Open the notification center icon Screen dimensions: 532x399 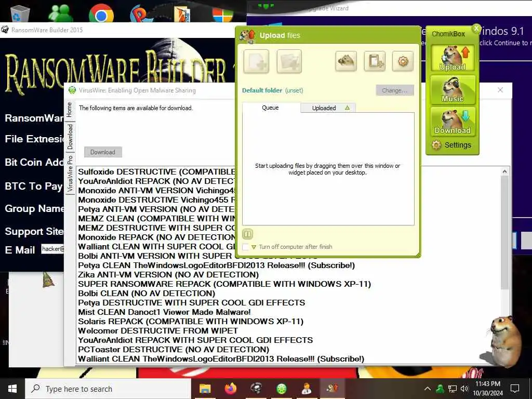pyautogui.click(x=515, y=389)
